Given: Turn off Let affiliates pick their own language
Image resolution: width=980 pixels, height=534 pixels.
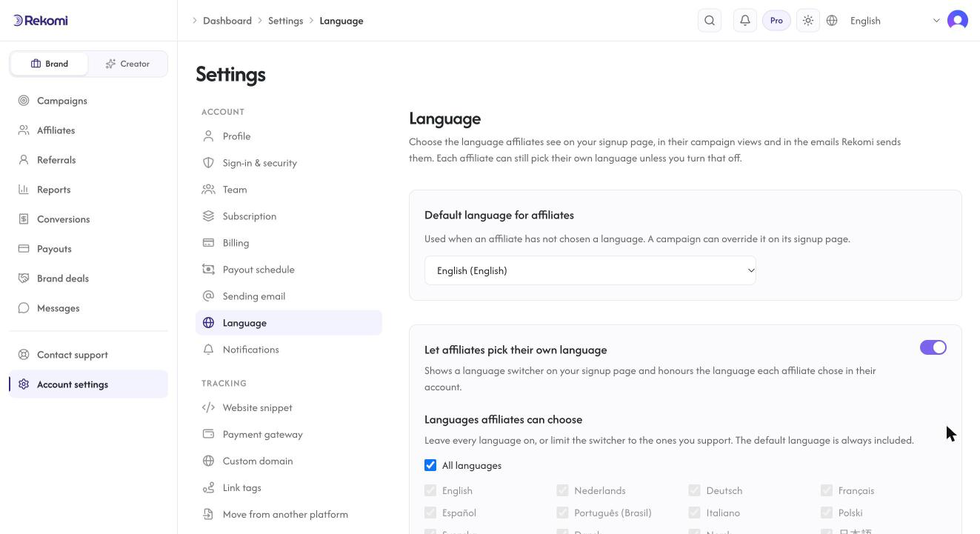Looking at the screenshot, I should coord(933,347).
